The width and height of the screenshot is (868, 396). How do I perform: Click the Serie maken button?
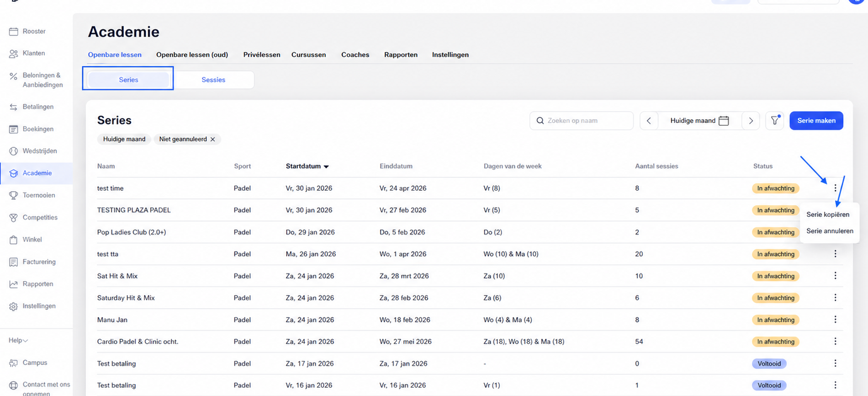(816, 121)
